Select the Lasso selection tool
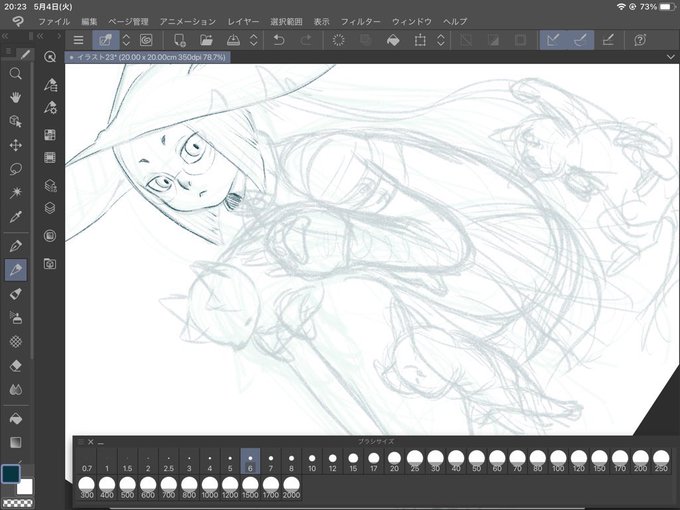Screen dimensions: 680x510 click(16, 169)
